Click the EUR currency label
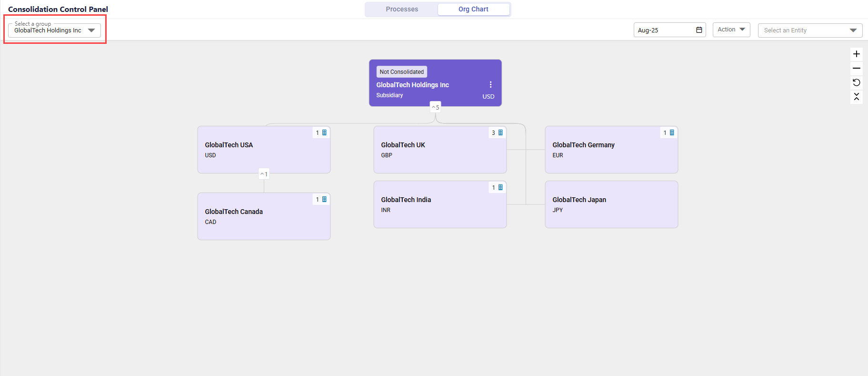868x376 pixels. pyautogui.click(x=558, y=155)
